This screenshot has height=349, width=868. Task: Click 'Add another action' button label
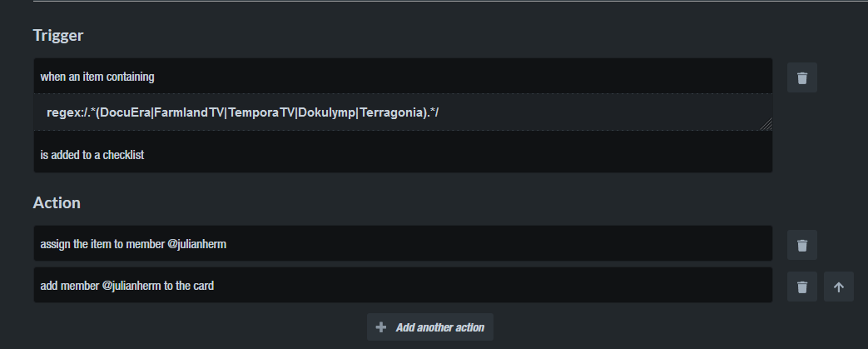(440, 327)
